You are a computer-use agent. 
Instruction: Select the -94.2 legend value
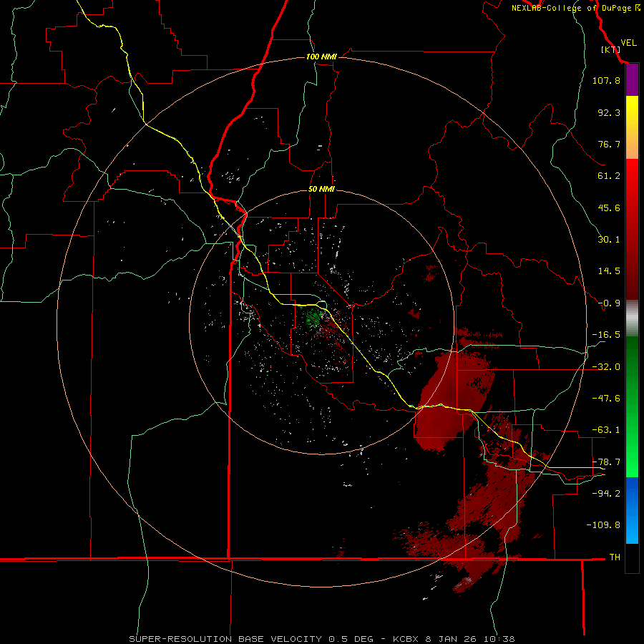point(606,493)
